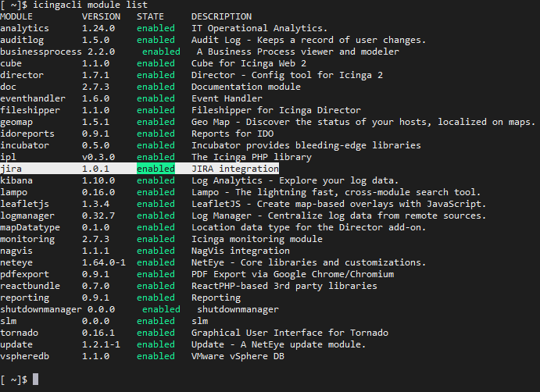Click 'Log Analytics - Explore your log data.'
540x392 pixels.
[x=295, y=180]
